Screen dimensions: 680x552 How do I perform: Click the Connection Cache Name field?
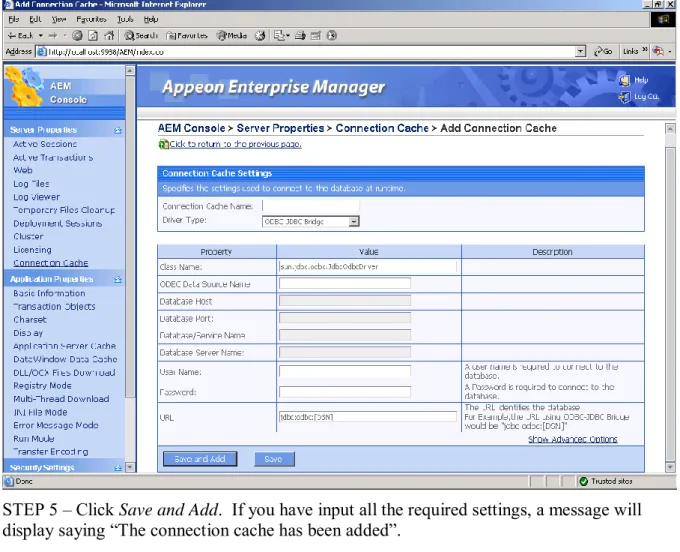pos(311,206)
